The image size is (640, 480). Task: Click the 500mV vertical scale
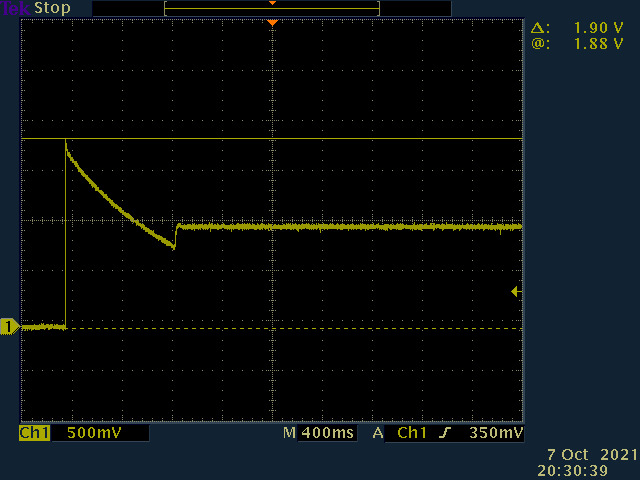coord(94,433)
